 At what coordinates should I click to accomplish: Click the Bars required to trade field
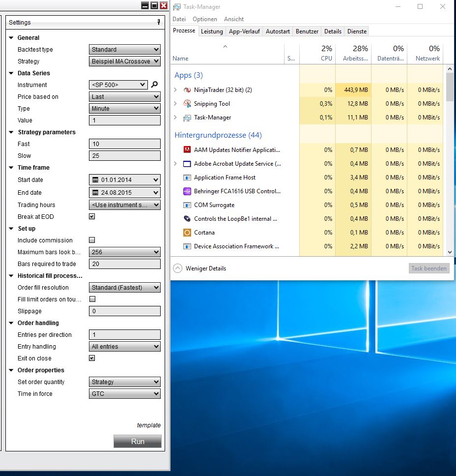125,264
